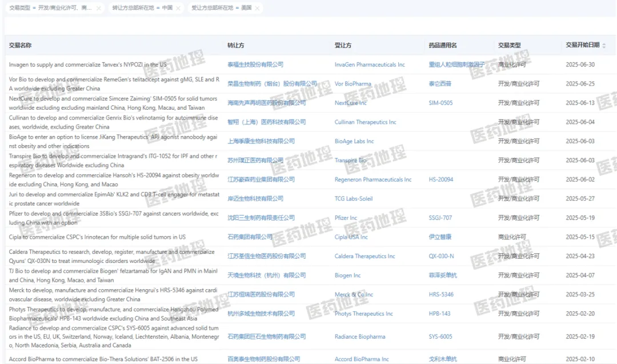The height and width of the screenshot is (364, 617).
Task: Open drug link HS-20094
Action: coord(440,179)
